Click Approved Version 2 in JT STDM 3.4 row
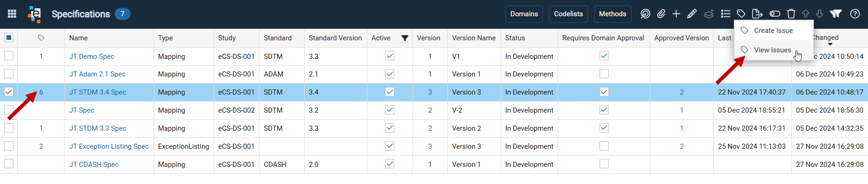The image size is (868, 184). tap(682, 92)
